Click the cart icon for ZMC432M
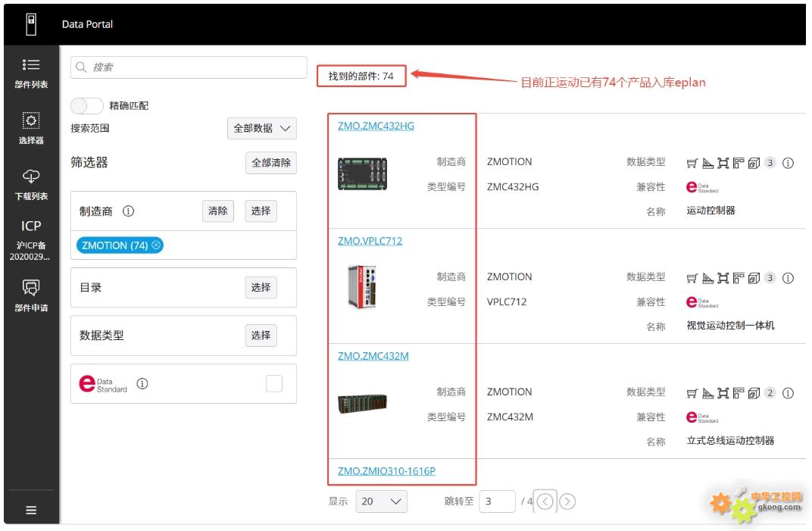This screenshot has width=812, height=531. pyautogui.click(x=692, y=393)
